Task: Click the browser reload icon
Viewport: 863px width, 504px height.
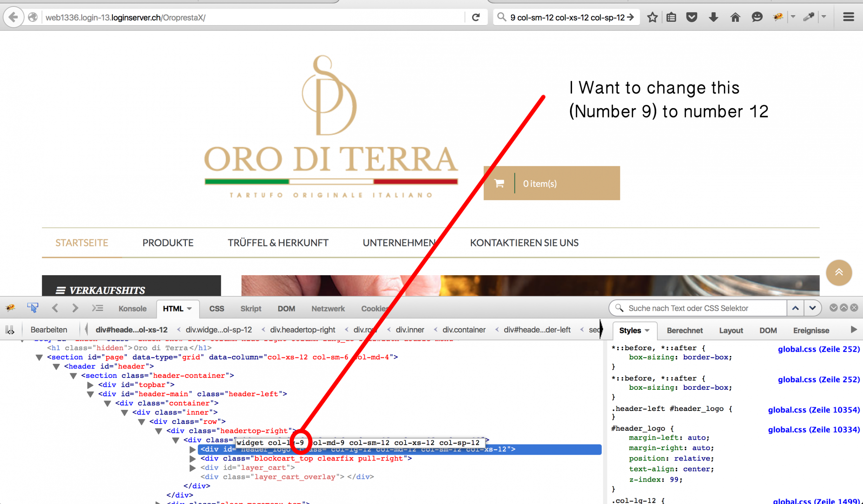Action: coord(476,17)
